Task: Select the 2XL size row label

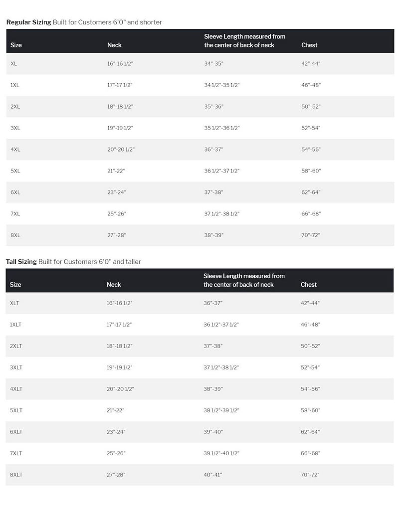Action: pos(15,107)
